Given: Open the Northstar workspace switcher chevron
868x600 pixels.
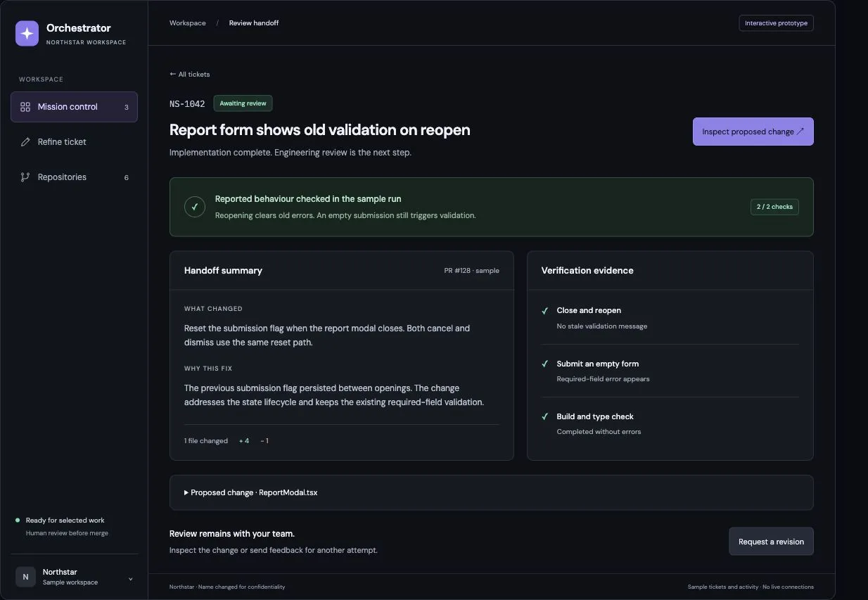Looking at the screenshot, I should [x=131, y=580].
